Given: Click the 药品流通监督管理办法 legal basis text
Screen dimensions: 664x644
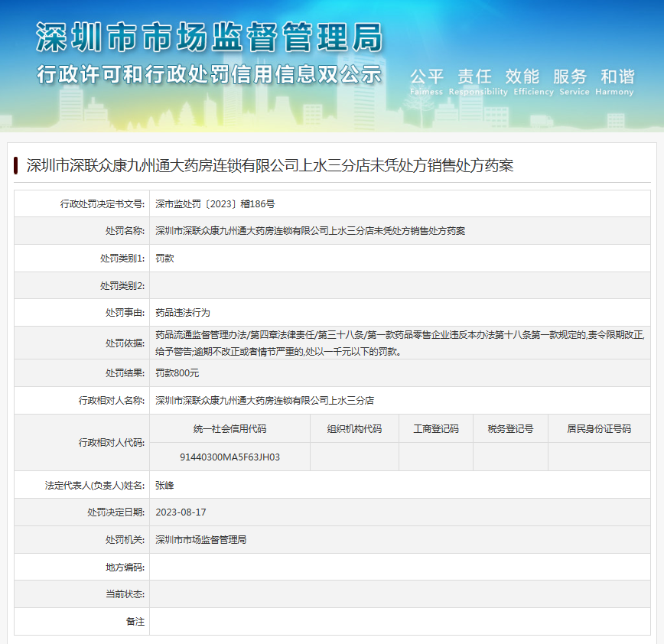Looking at the screenshot, I should [x=400, y=343].
